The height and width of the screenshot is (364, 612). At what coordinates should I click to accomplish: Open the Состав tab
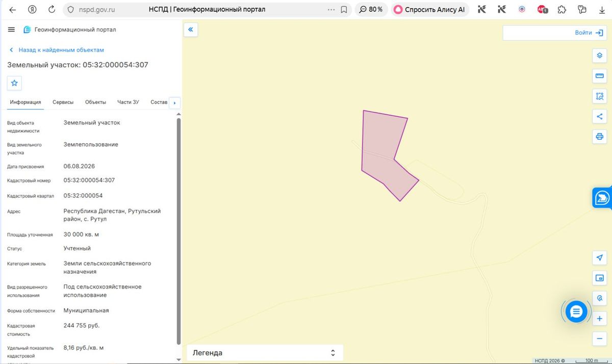(x=159, y=102)
